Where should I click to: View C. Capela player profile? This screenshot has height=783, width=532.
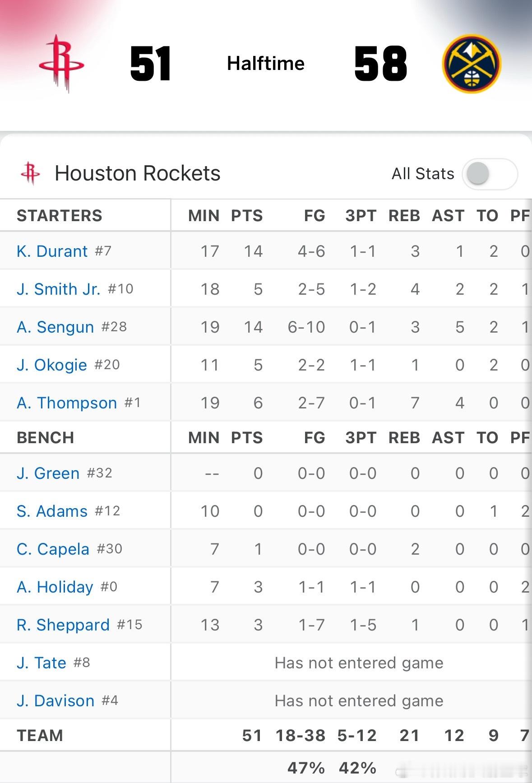[x=53, y=549]
